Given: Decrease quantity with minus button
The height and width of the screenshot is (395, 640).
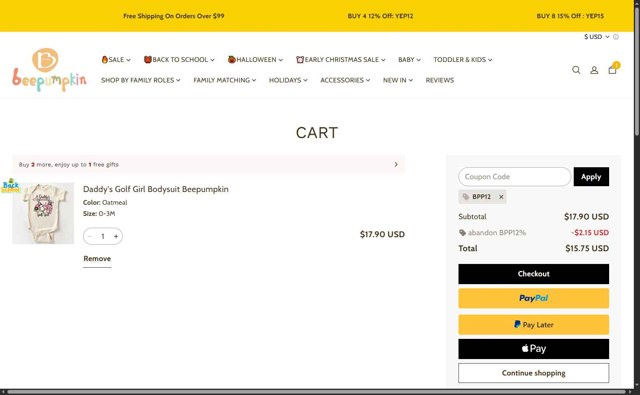Looking at the screenshot, I should [x=90, y=236].
